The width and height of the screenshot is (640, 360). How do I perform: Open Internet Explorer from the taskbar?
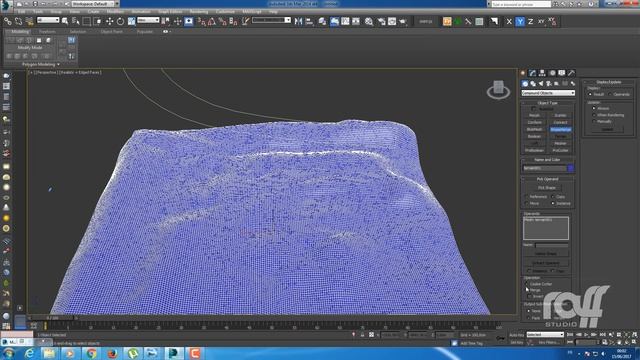(29, 353)
